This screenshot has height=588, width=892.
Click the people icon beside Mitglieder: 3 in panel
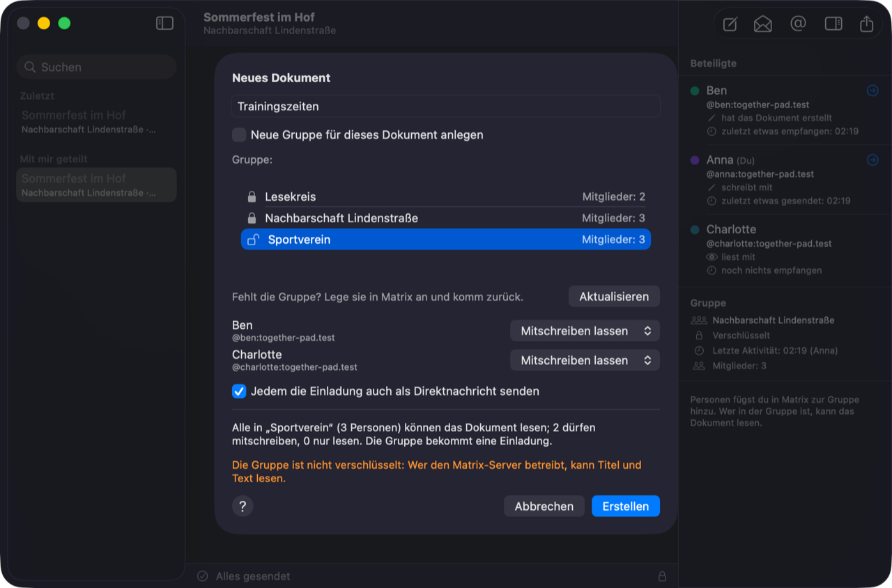[699, 366]
